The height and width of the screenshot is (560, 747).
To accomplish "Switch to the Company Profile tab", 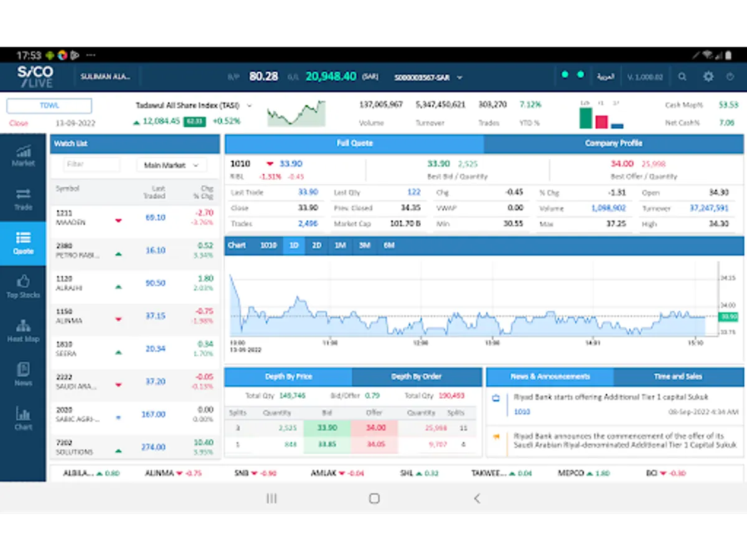I will point(613,144).
